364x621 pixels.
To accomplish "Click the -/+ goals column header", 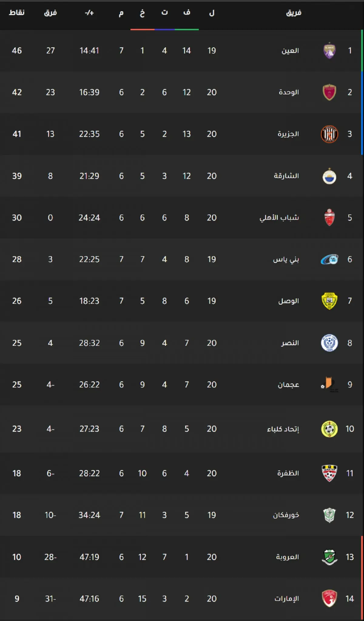I will tap(89, 13).
